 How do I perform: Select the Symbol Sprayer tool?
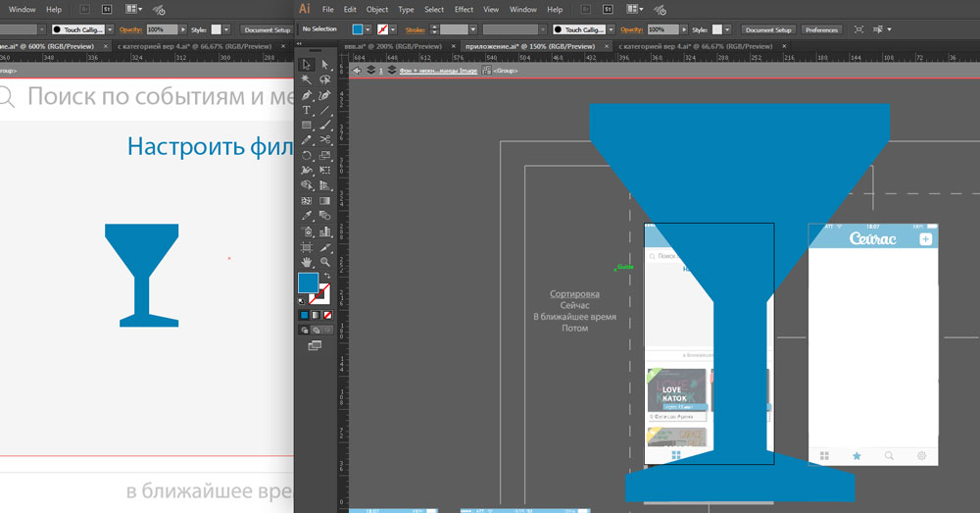click(306, 231)
